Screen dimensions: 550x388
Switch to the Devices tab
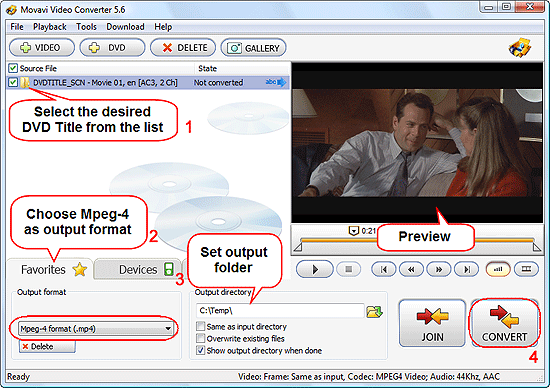[x=138, y=269]
